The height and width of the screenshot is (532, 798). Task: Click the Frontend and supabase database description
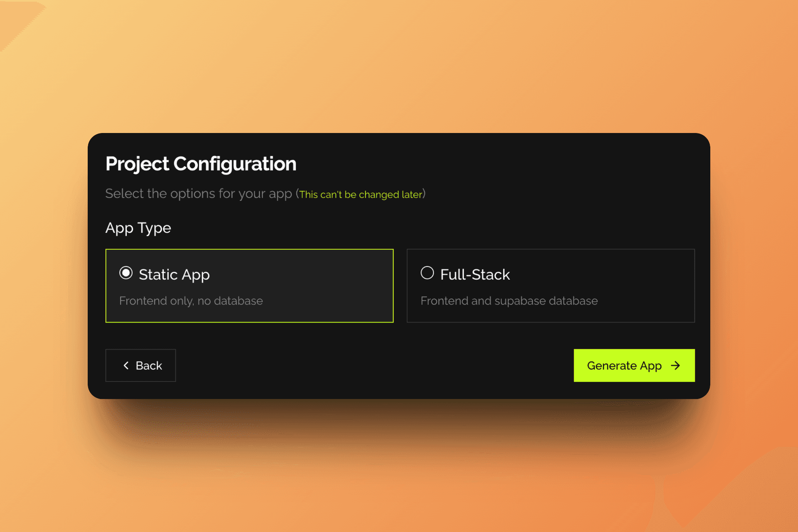click(509, 300)
